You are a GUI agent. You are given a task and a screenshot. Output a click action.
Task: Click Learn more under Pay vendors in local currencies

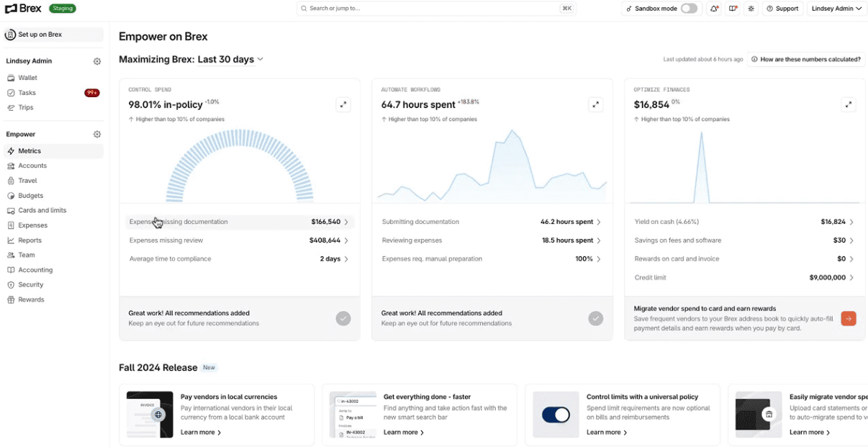[x=201, y=433]
